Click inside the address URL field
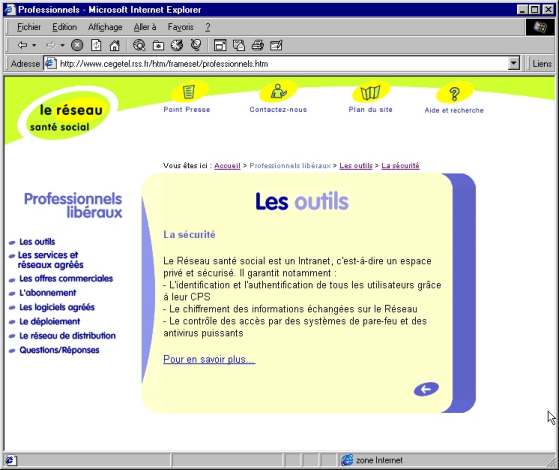The height and width of the screenshot is (470, 559). click(x=282, y=63)
